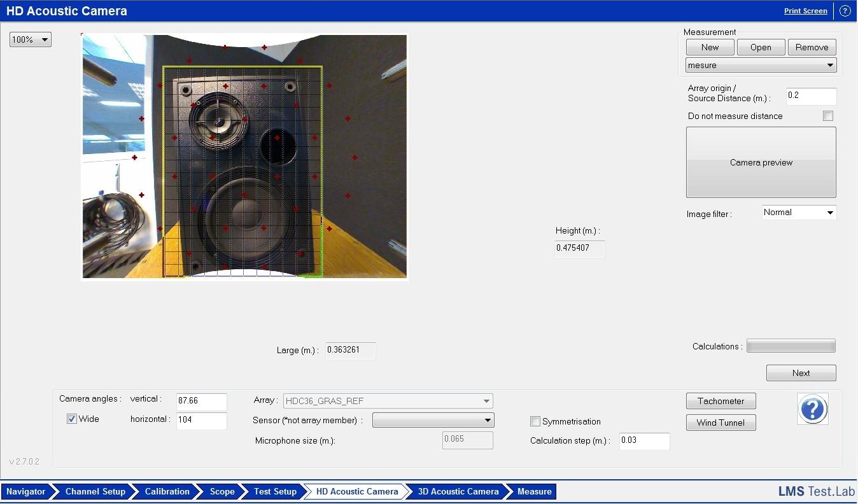Expand the mesure measurement dropdown
The width and height of the screenshot is (858, 504).
(x=761, y=65)
